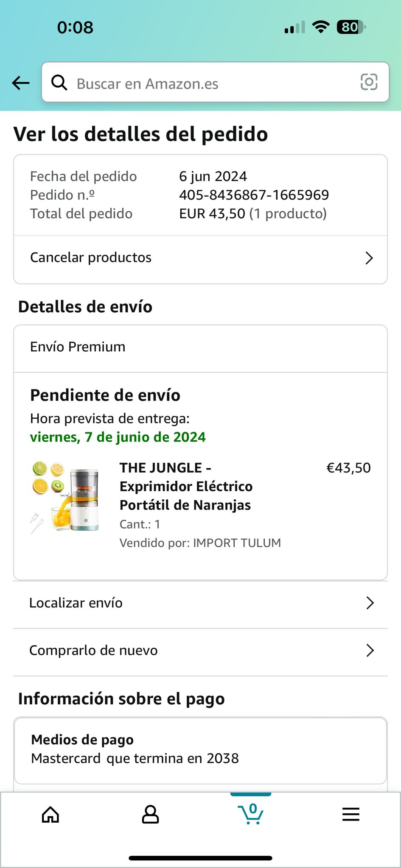Open seller IMPORT TULUM
The width and height of the screenshot is (401, 868).
pos(237,543)
